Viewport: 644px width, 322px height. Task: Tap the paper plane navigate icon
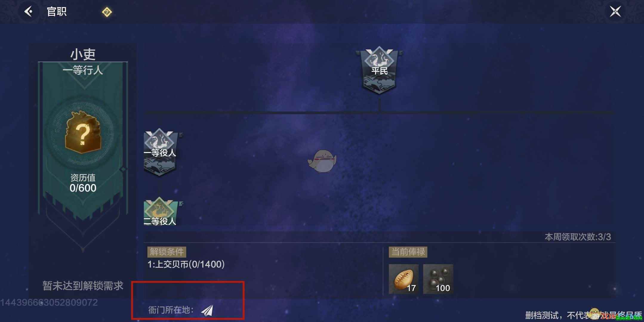(x=207, y=310)
